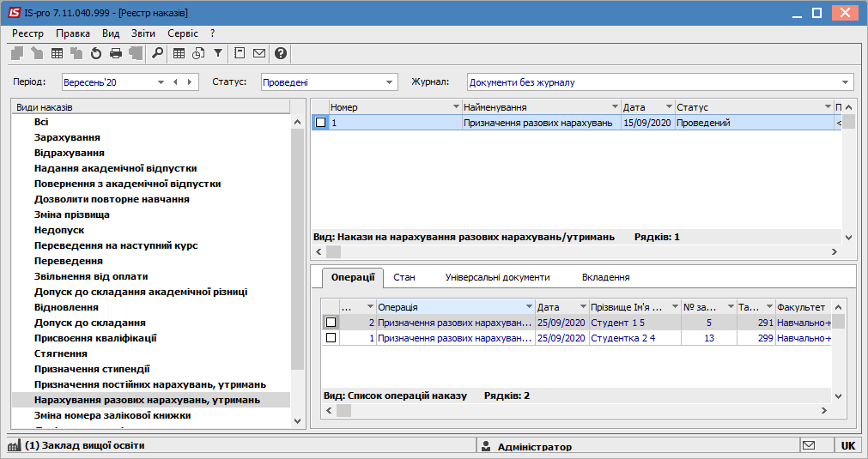Click the notebook journal toolbar icon
This screenshot has width=868, height=459.
pos(240,53)
